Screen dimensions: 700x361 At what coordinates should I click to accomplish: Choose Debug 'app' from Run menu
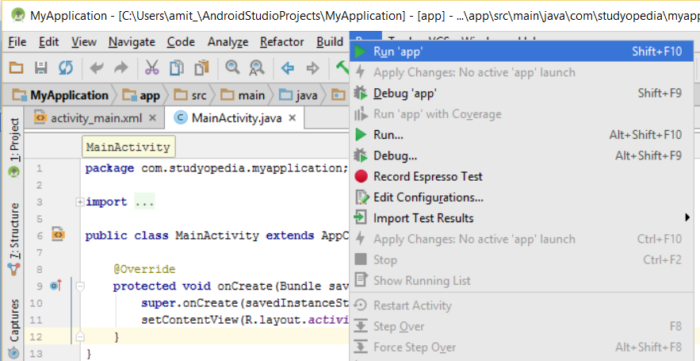pyautogui.click(x=521, y=93)
